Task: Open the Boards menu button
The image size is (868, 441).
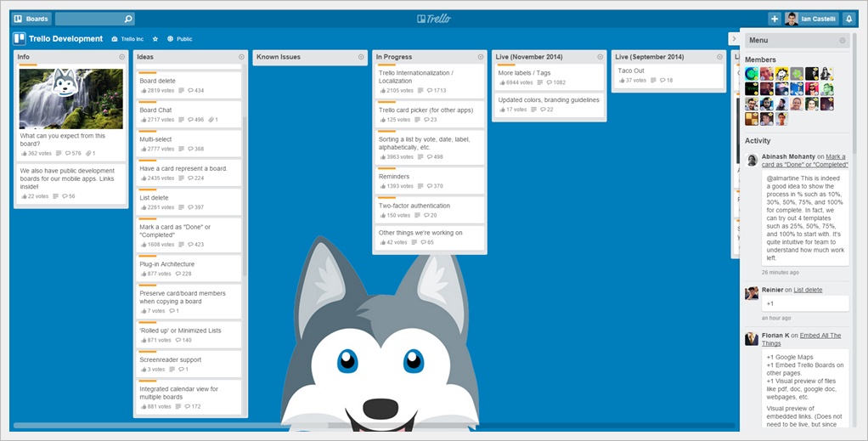Action: point(31,19)
